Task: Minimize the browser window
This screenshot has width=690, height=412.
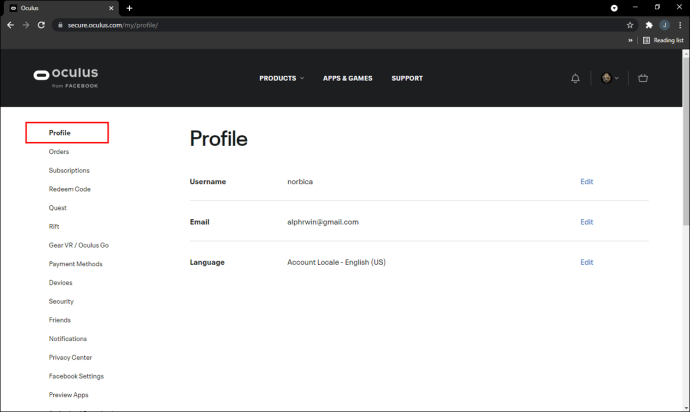Action: pos(635,7)
